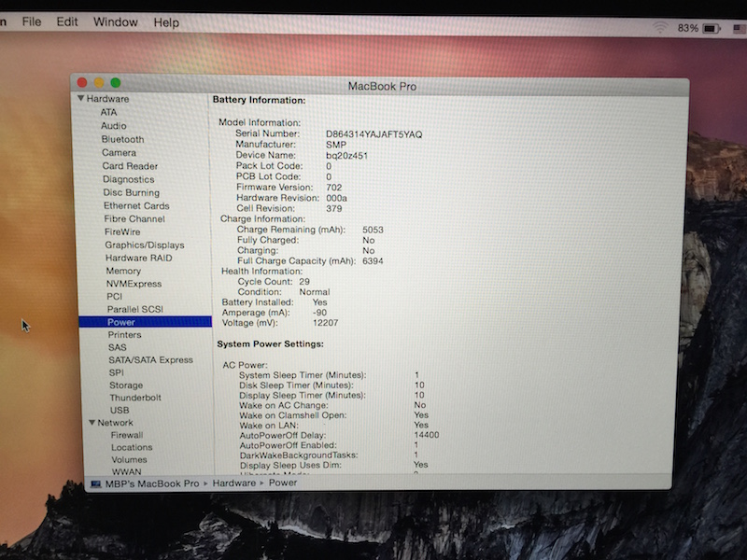Click Hardware in the path bar
Screen dimensions: 747x560
click(x=234, y=483)
